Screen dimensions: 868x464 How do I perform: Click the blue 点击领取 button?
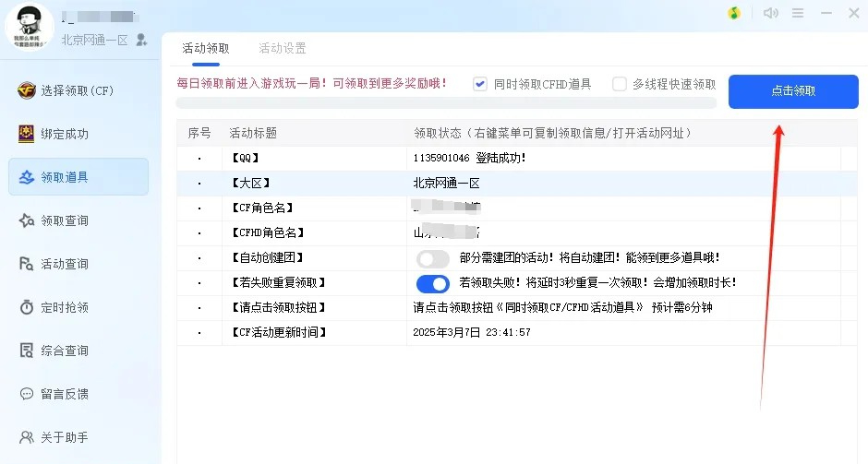[793, 91]
